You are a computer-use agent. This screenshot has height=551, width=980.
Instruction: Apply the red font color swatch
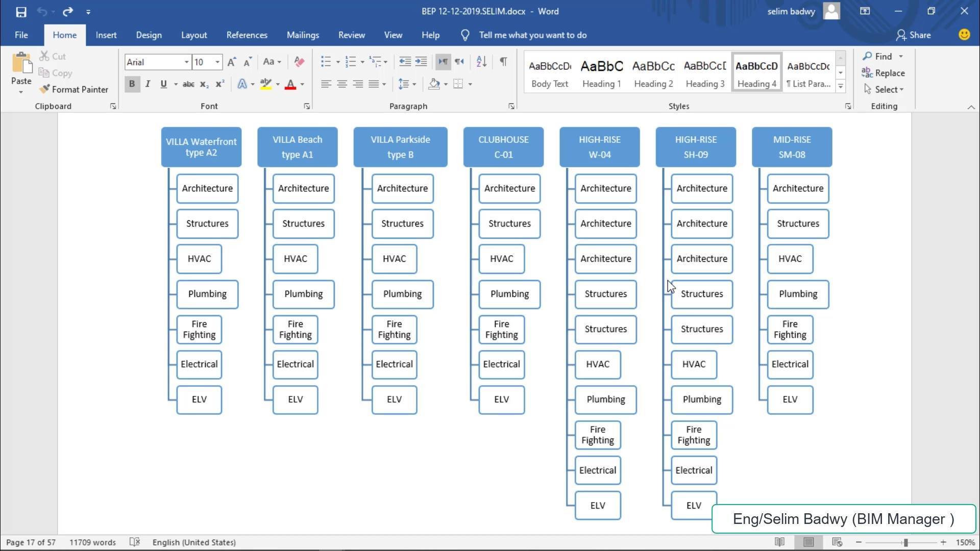(290, 84)
